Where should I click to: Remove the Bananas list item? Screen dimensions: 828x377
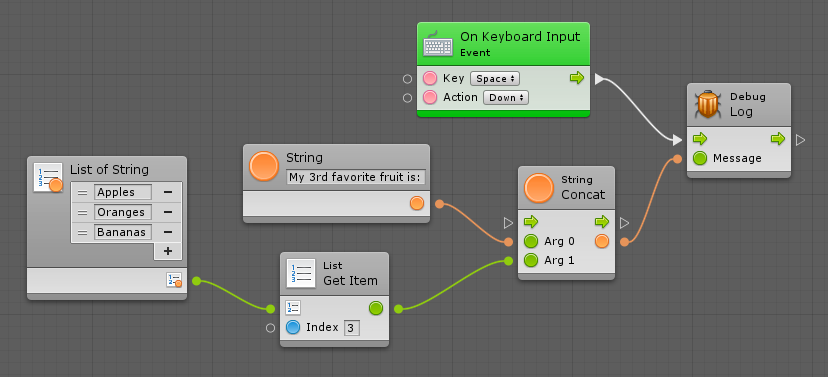(x=168, y=232)
